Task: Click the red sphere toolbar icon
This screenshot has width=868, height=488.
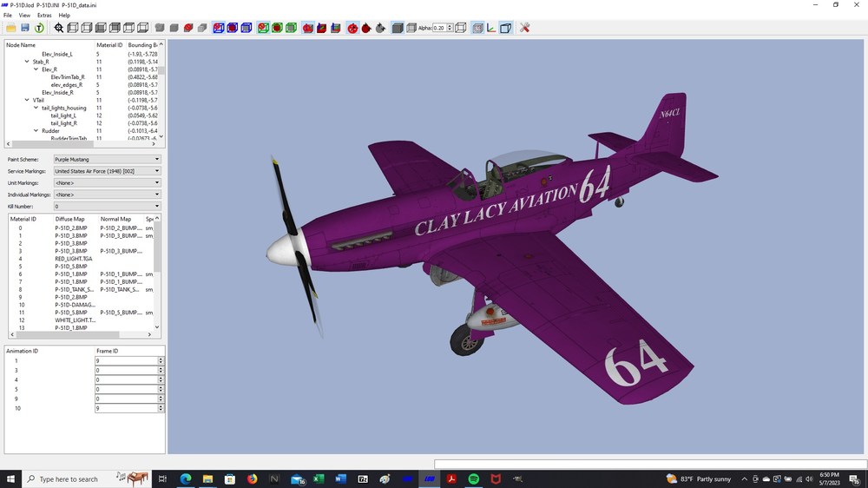Action: [188, 28]
